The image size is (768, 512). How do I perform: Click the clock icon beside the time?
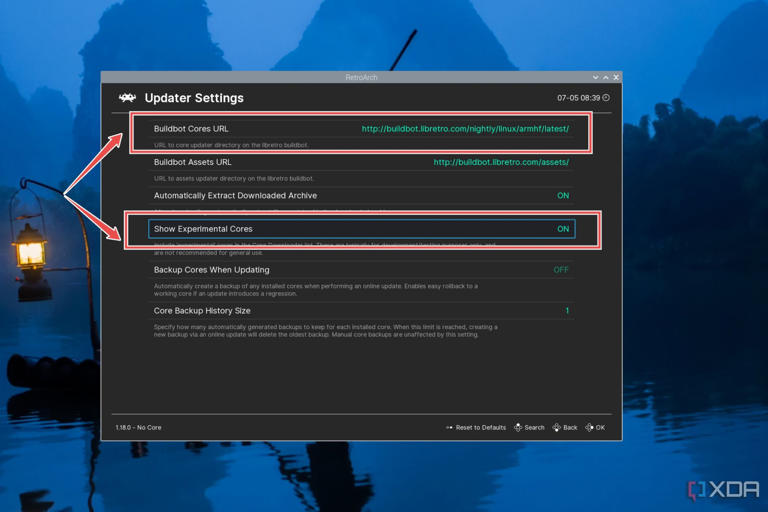(x=606, y=98)
